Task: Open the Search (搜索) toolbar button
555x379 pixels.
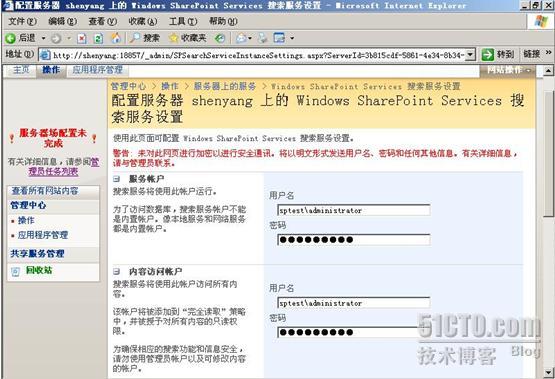Action: [144, 38]
